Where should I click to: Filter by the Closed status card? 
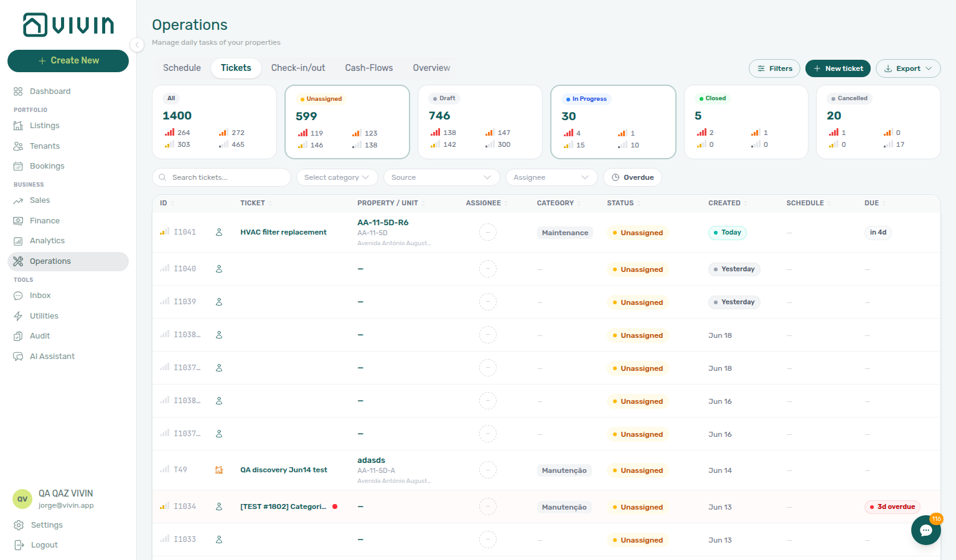[x=746, y=122]
